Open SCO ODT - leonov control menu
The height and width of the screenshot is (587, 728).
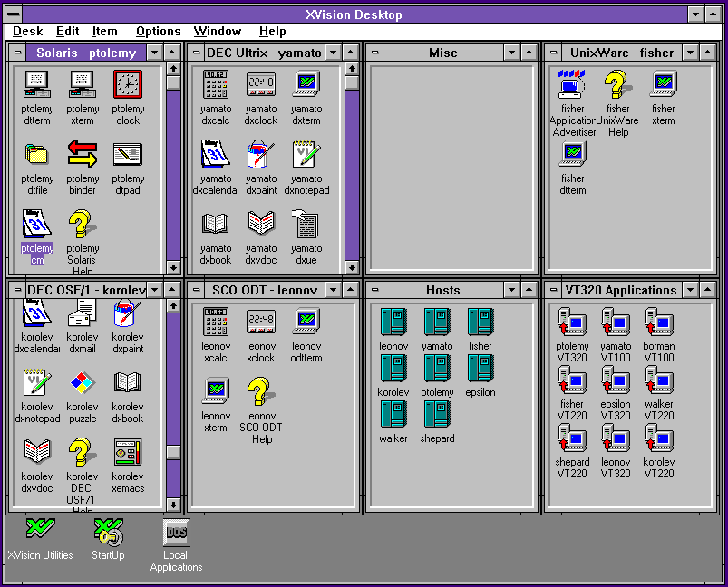click(197, 290)
